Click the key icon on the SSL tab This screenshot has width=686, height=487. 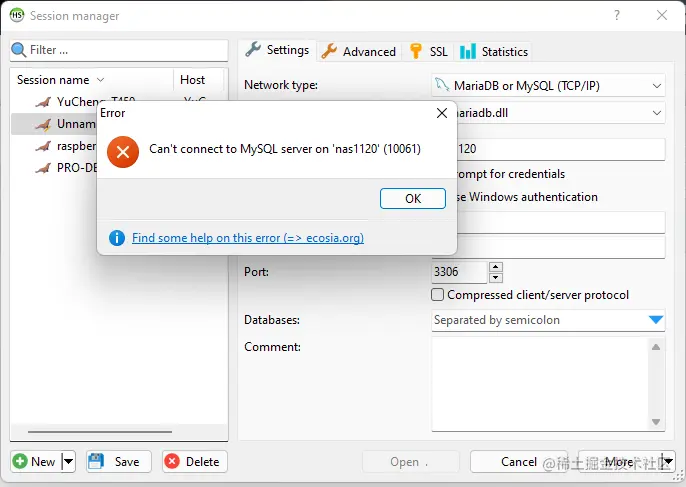[x=416, y=51]
